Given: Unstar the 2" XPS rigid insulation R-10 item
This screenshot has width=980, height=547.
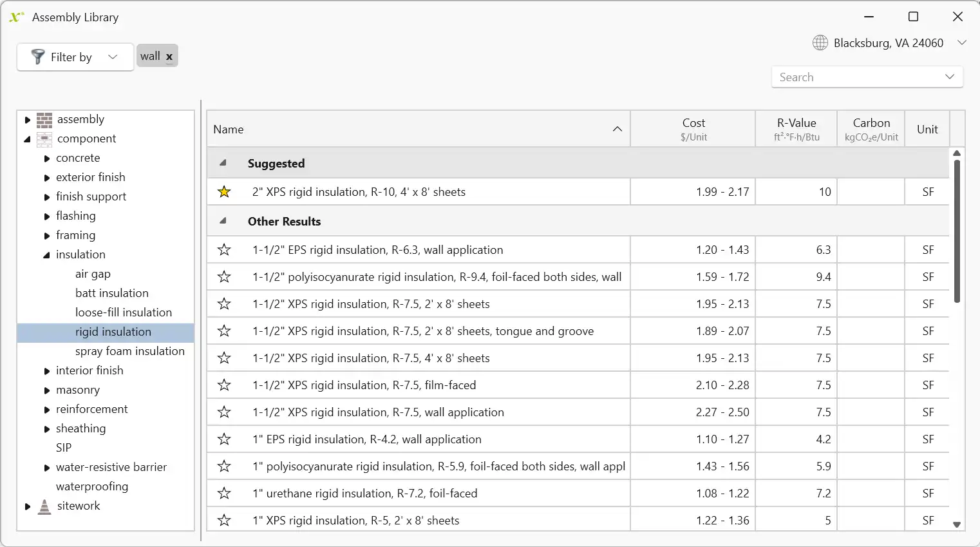Looking at the screenshot, I should (224, 192).
